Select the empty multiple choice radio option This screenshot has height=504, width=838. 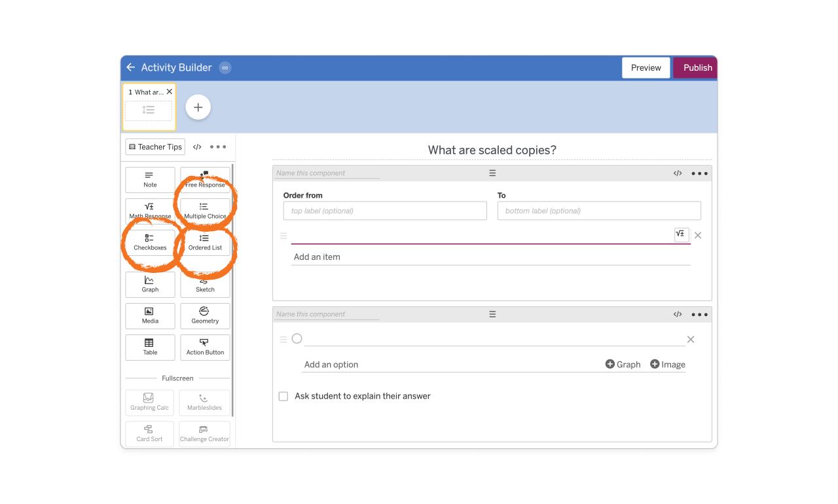pos(297,338)
